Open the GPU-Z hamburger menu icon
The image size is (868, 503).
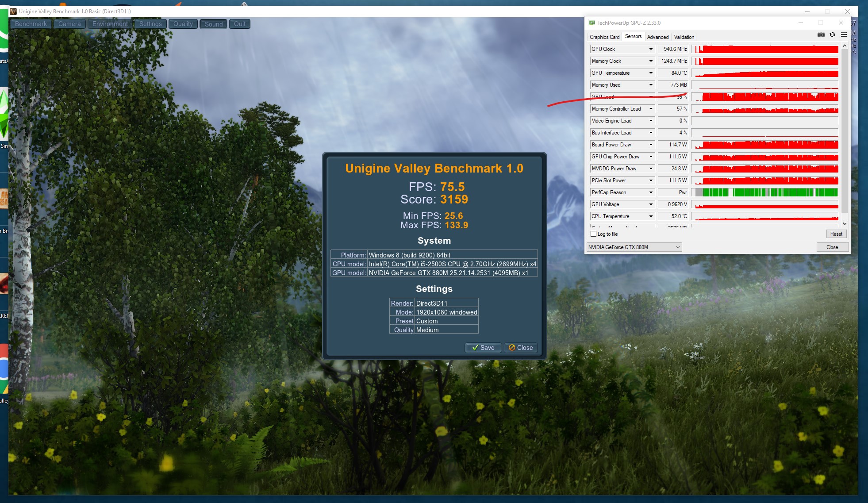tap(844, 35)
